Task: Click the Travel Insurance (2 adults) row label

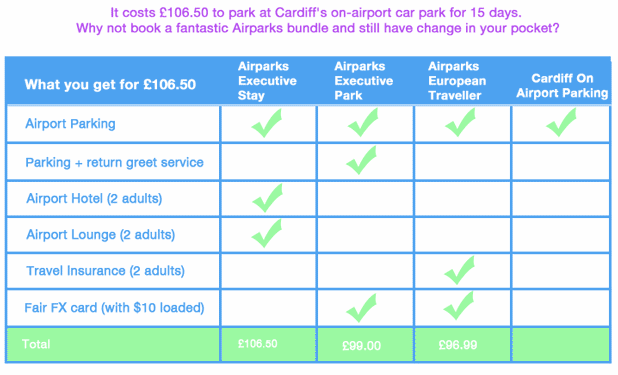Action: pos(105,271)
